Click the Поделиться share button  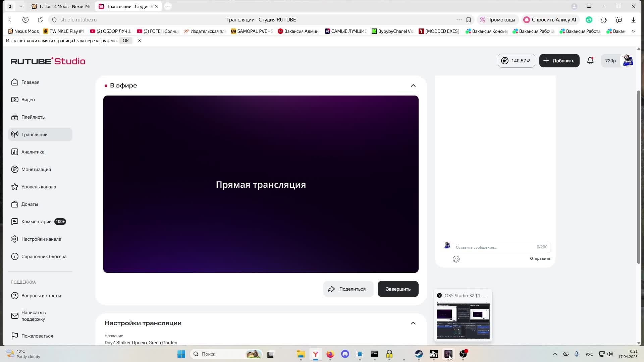click(348, 289)
